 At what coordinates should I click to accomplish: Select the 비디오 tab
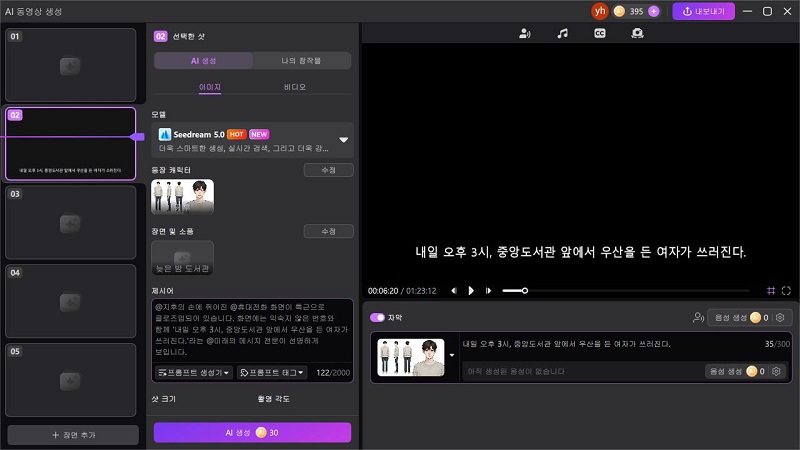click(x=295, y=87)
